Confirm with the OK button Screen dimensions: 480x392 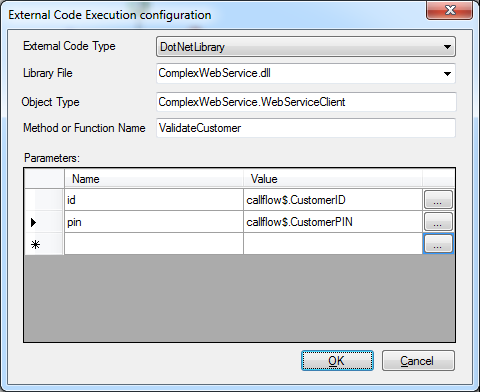(337, 361)
